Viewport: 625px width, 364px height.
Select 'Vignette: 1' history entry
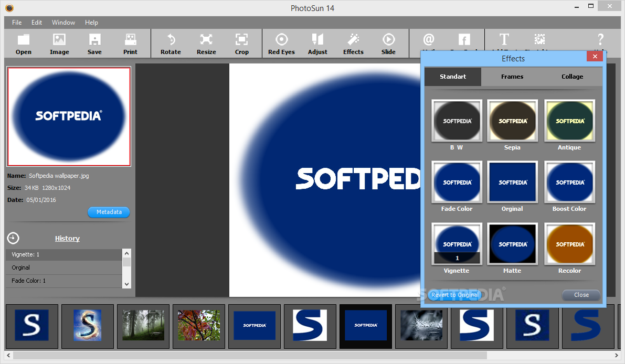(x=64, y=254)
